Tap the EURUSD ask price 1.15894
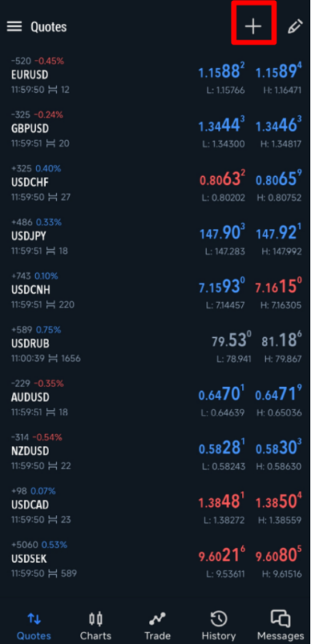Viewport: 311px width, 644px height. coord(279,72)
